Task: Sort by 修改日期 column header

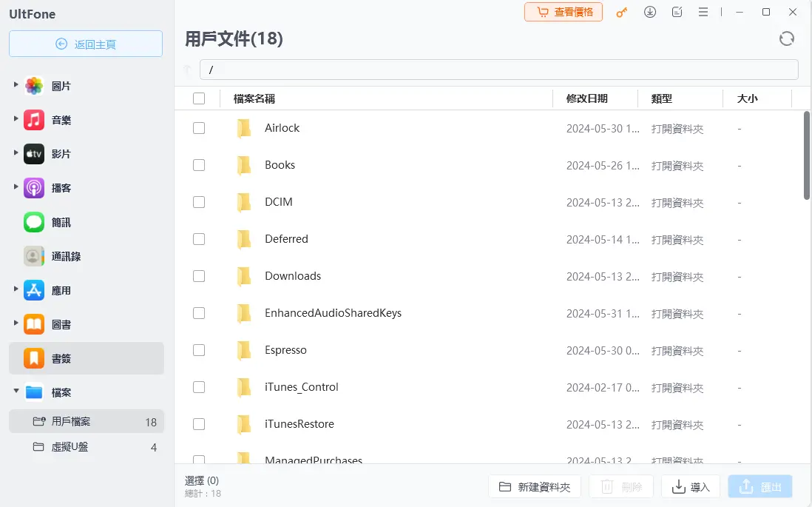Action: tap(586, 98)
